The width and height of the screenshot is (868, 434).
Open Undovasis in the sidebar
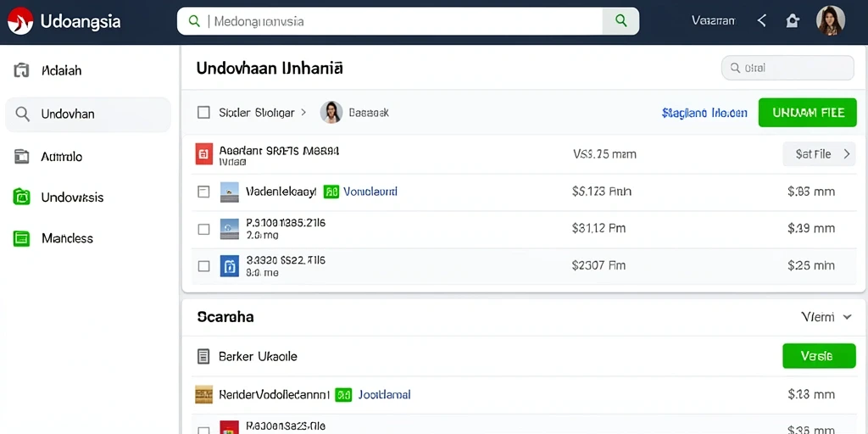pyautogui.click(x=72, y=198)
